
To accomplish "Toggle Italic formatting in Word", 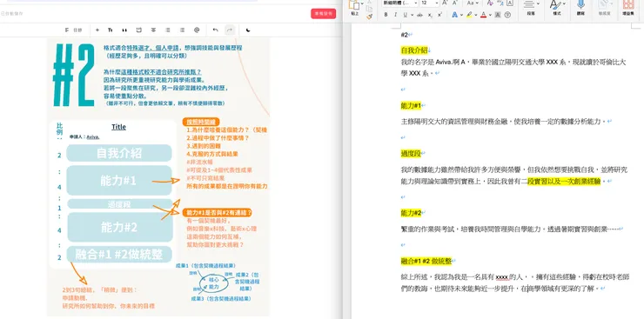I will pyautogui.click(x=395, y=15).
